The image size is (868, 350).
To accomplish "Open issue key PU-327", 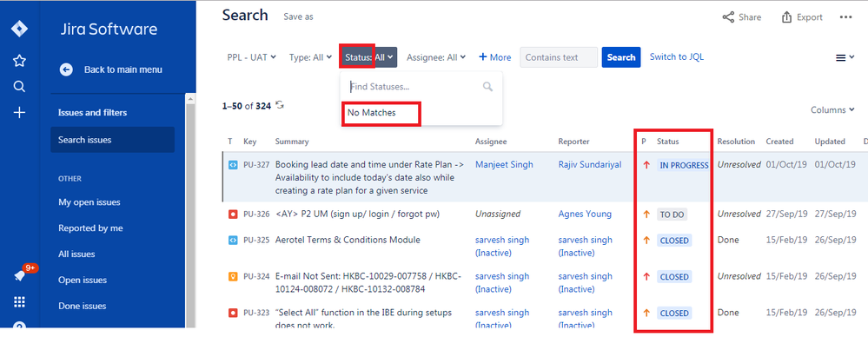I will pyautogui.click(x=256, y=165).
